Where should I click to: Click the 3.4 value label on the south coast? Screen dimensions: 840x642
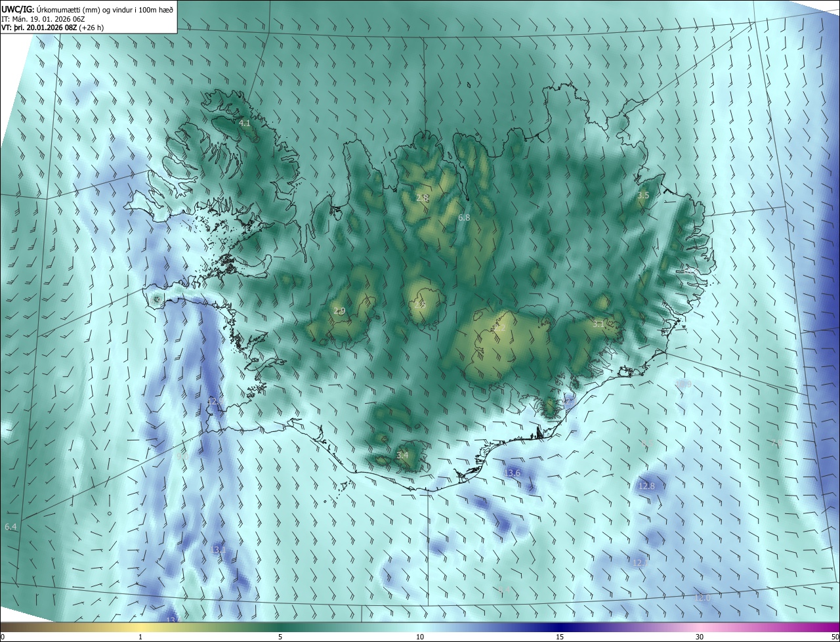pos(402,456)
